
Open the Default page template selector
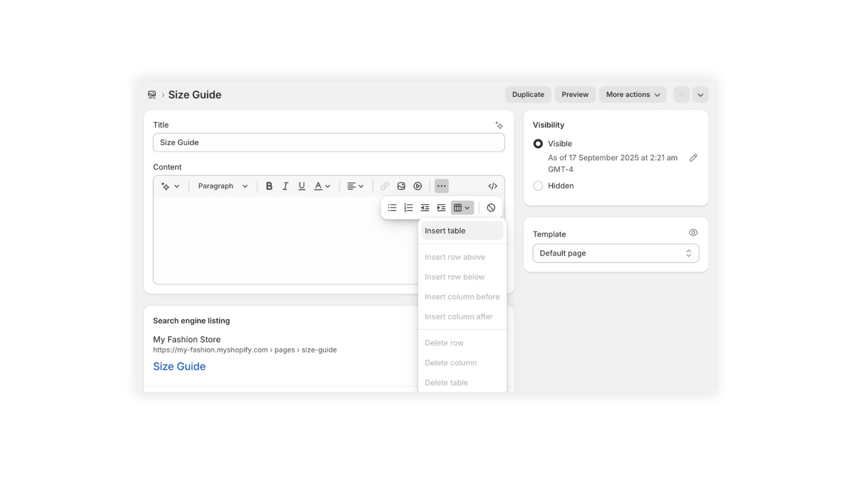615,253
